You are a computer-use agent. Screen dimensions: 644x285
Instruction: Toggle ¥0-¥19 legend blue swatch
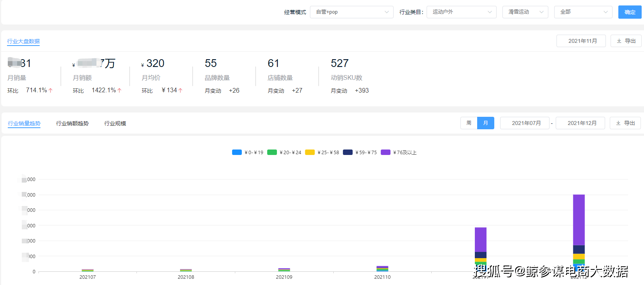237,152
